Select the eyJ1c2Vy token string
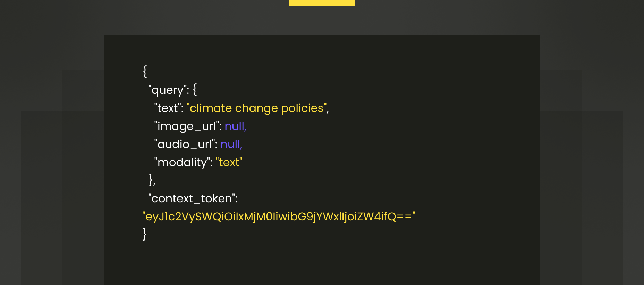The height and width of the screenshot is (285, 644). click(279, 217)
